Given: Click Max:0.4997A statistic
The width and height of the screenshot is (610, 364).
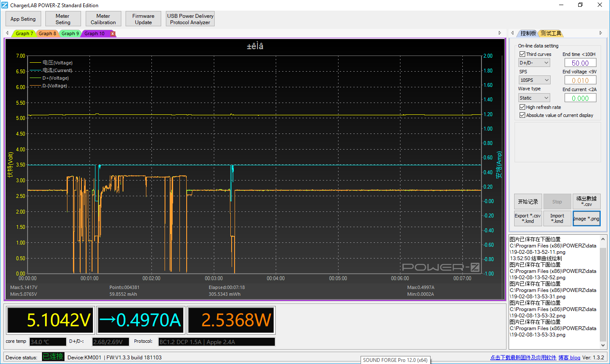Looking at the screenshot, I should coord(421,287).
